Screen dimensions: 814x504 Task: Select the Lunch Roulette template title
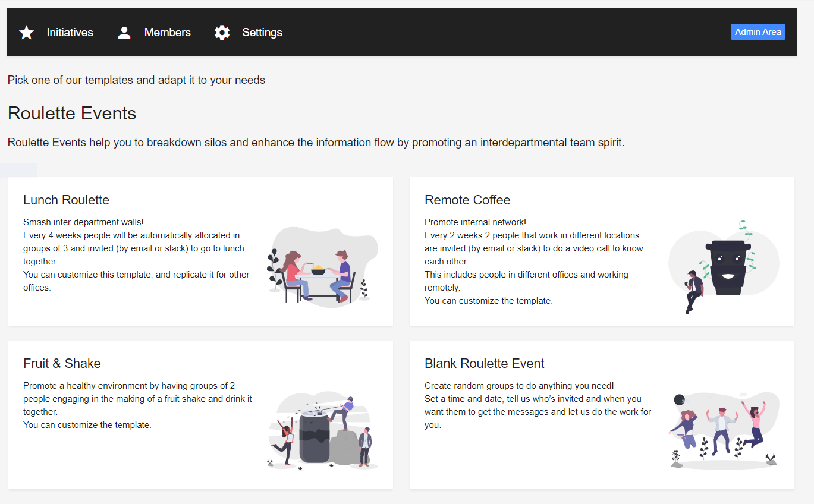[x=66, y=200]
